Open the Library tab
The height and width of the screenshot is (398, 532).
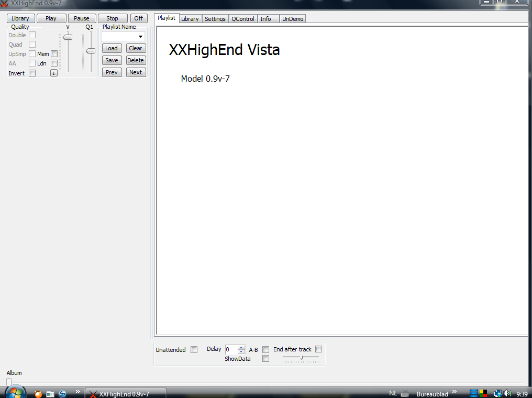coord(190,19)
